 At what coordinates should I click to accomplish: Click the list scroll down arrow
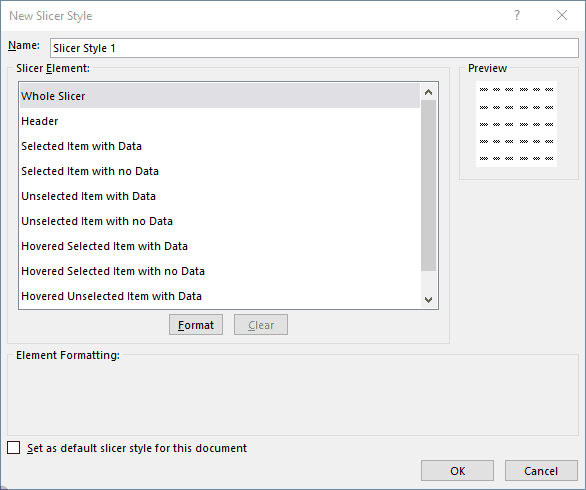point(428,300)
